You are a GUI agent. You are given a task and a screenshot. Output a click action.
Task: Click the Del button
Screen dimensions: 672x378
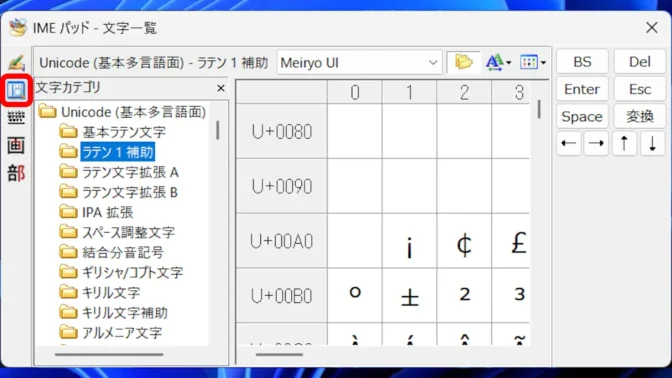639,62
